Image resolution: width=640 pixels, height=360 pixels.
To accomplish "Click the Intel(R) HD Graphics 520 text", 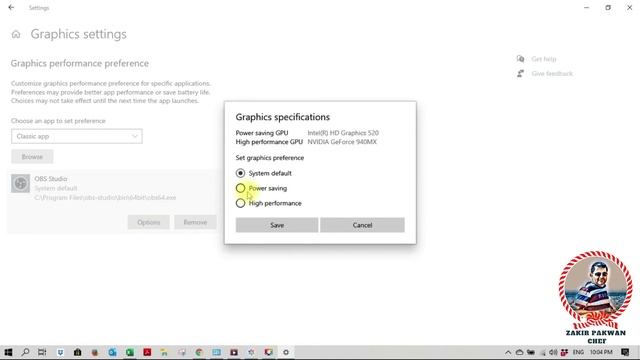I will pos(343,133).
